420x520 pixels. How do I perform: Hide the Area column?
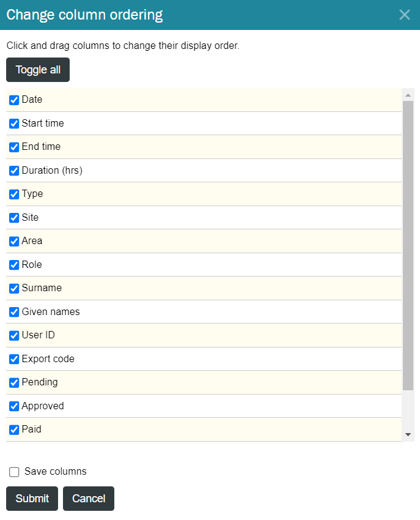tap(14, 241)
